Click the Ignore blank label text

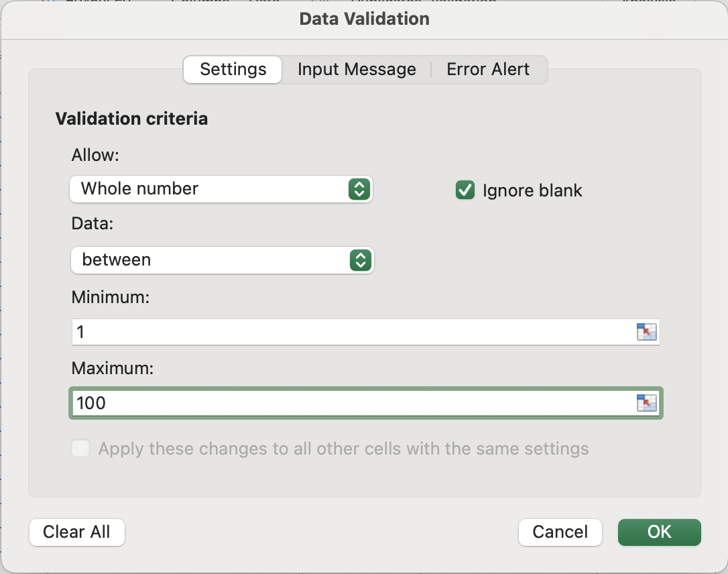[532, 190]
